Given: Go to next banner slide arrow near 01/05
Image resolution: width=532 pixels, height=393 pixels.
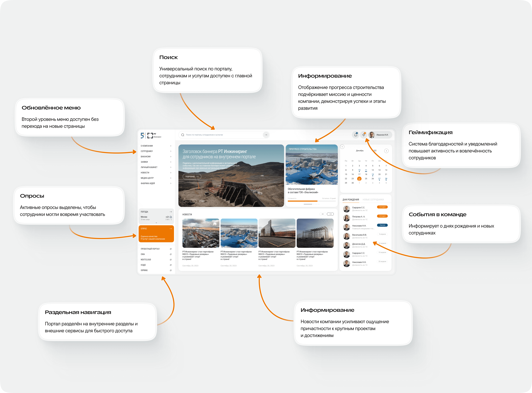Looking at the screenshot, I should pyautogui.click(x=194, y=201).
